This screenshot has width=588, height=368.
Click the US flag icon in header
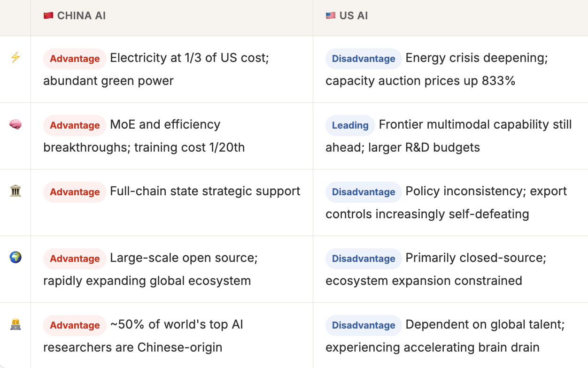pyautogui.click(x=331, y=15)
